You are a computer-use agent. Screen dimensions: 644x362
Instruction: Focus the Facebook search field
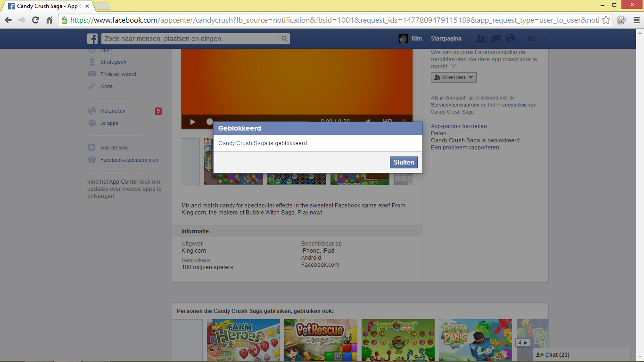190,39
